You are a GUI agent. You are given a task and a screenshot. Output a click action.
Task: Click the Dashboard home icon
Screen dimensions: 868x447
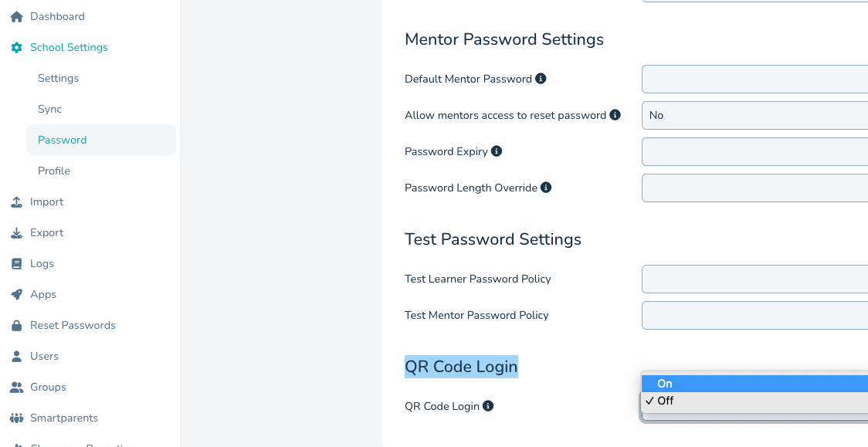point(16,16)
